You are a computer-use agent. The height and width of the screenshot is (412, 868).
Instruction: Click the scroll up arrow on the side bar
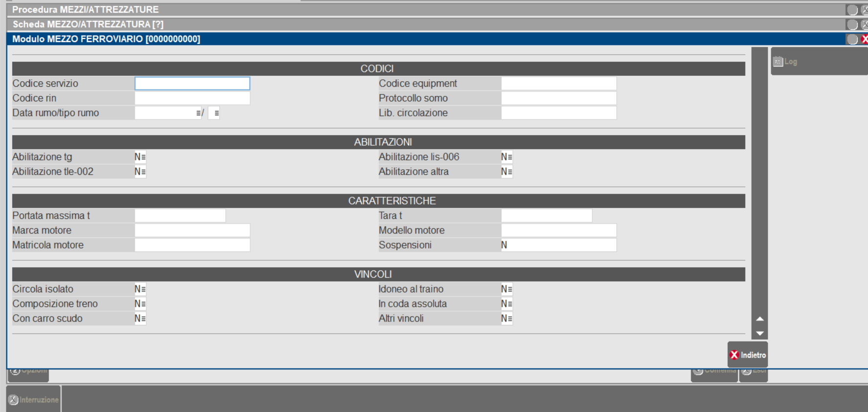click(759, 319)
